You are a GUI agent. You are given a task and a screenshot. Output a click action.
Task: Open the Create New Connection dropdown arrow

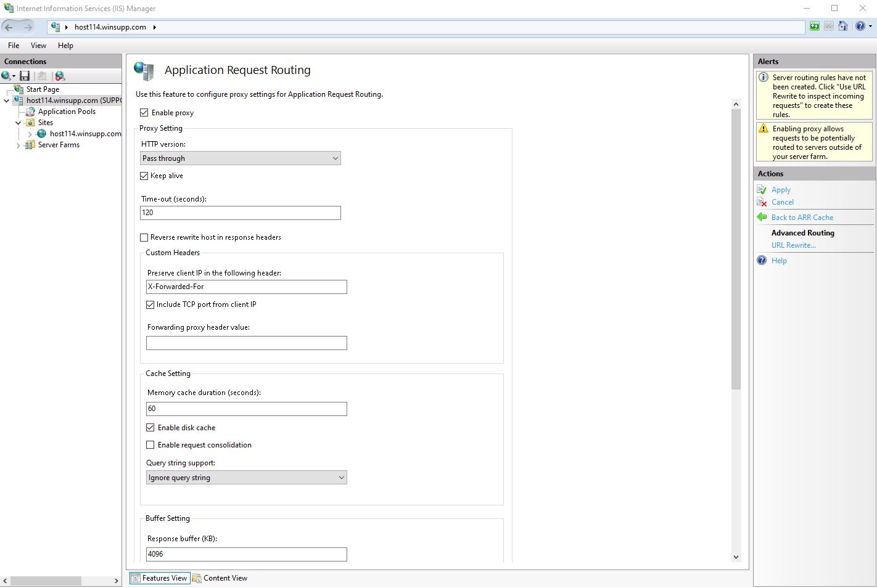(14, 76)
